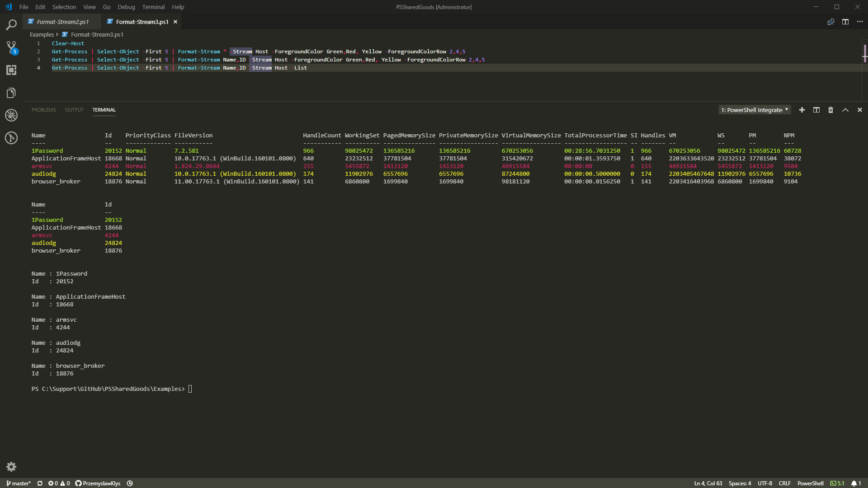Screen dimensions: 868x488
Task: Kill terminal with trash icon
Action: pyautogui.click(x=830, y=110)
